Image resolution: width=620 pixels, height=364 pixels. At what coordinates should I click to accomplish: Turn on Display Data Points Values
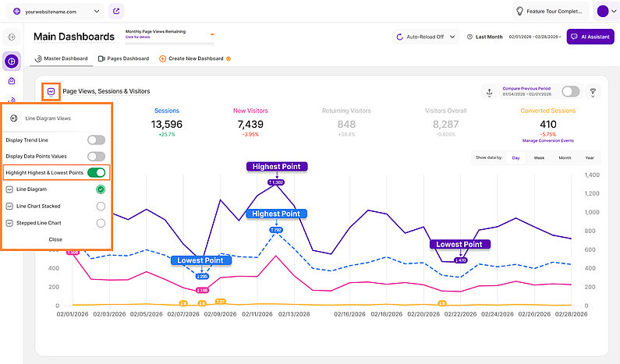point(96,157)
